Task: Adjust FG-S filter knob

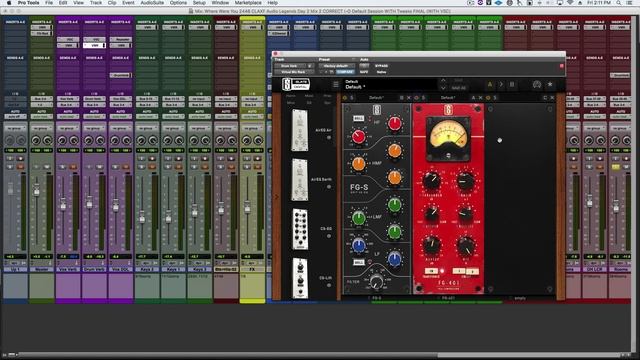Action: pyautogui.click(x=376, y=281)
